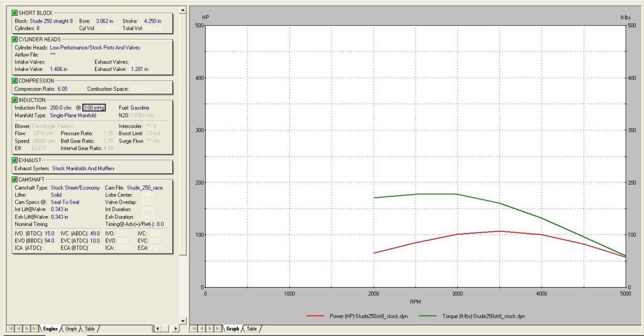Select Graph tab in right pane
Image resolution: width=644 pixels, height=336 pixels.
pos(233,328)
